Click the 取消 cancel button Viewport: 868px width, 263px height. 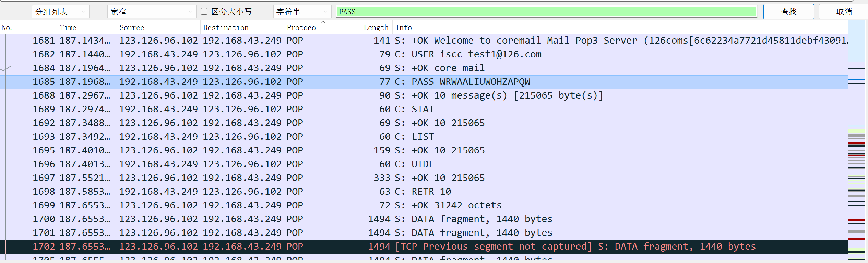pyautogui.click(x=844, y=12)
